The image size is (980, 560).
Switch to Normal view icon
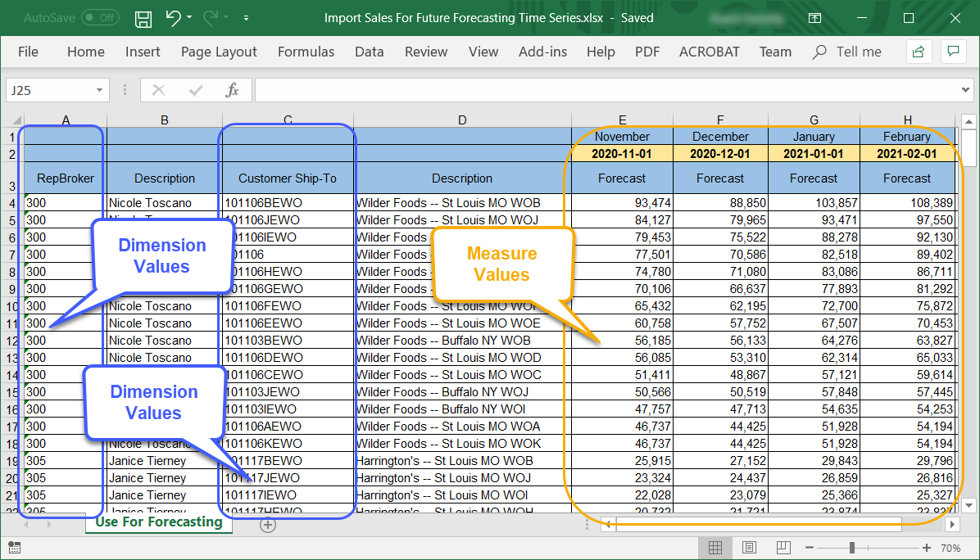715,548
